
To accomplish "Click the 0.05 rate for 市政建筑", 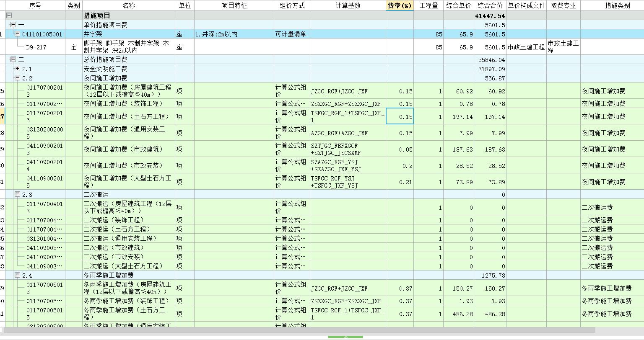I will tap(400, 149).
